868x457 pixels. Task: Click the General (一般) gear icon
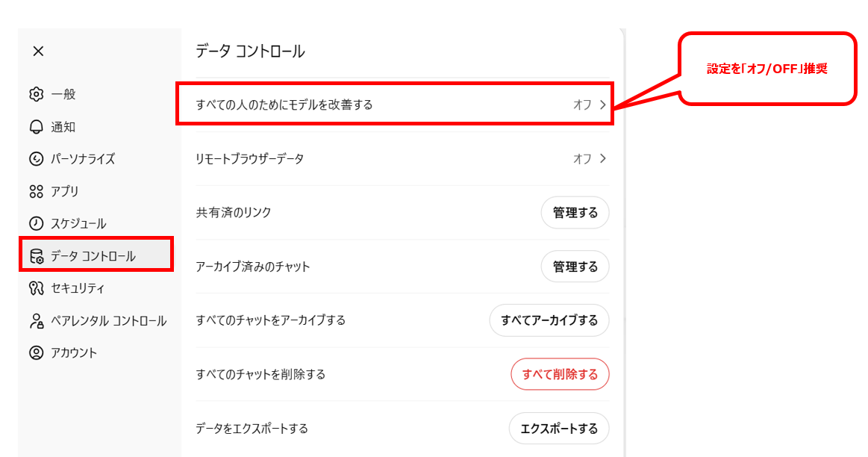pyautogui.click(x=37, y=94)
